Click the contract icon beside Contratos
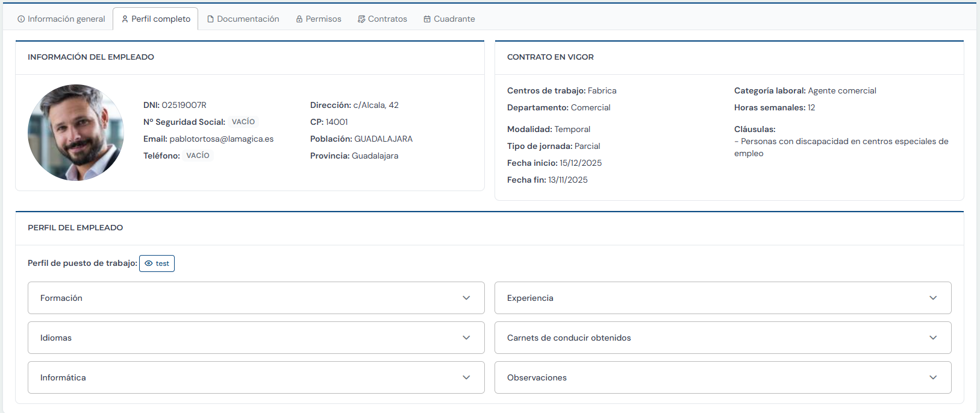Image resolution: width=980 pixels, height=413 pixels. 361,19
